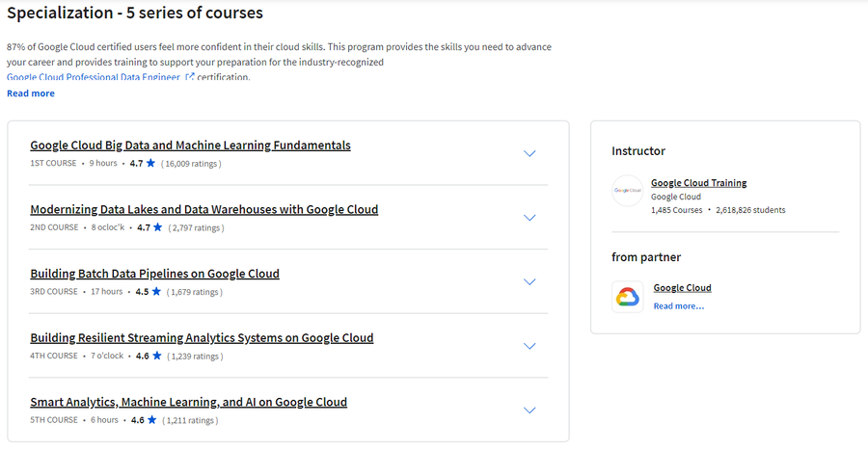868x450 pixels.
Task: Open Building Batch Data Pipelines on Google Cloud
Action: coord(155,274)
